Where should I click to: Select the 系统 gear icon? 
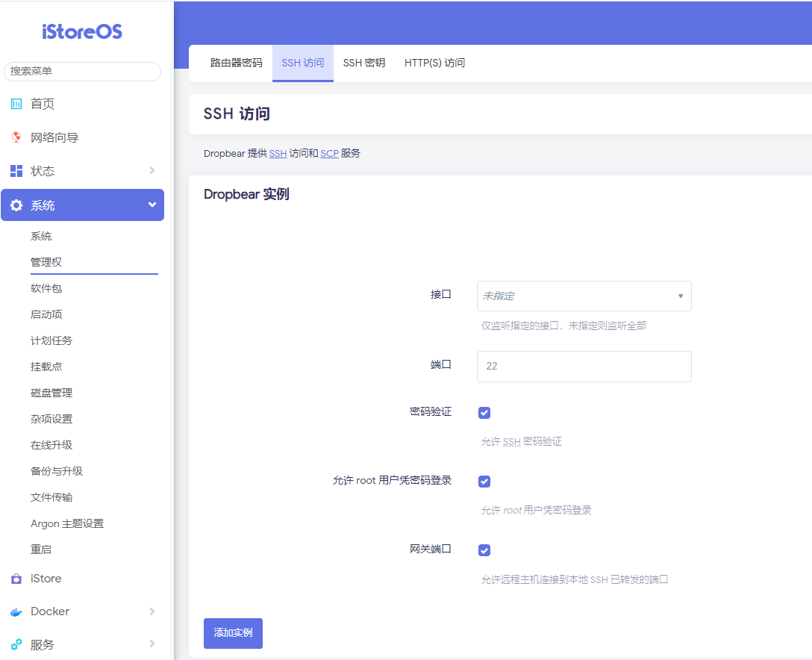(16, 205)
